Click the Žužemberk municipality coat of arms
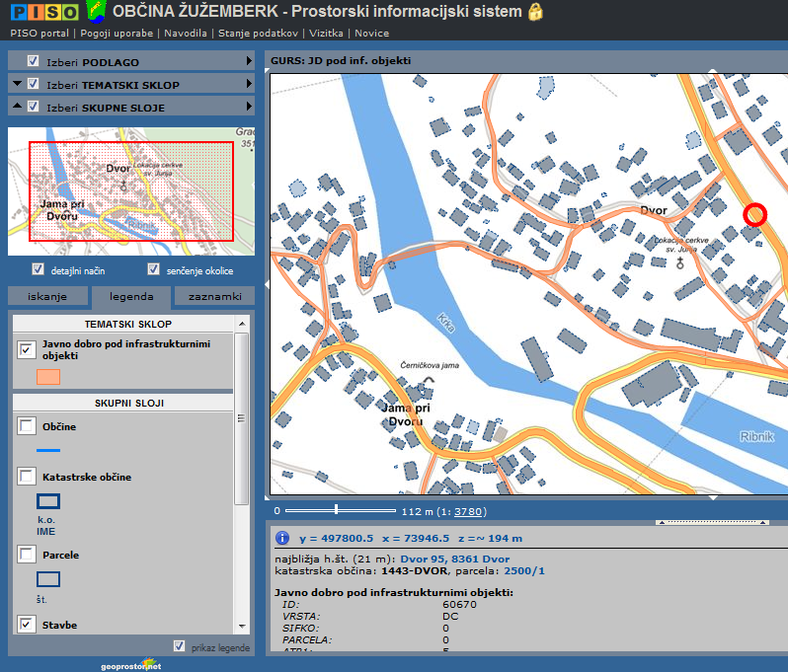The height and width of the screenshot is (672, 788). 95,12
